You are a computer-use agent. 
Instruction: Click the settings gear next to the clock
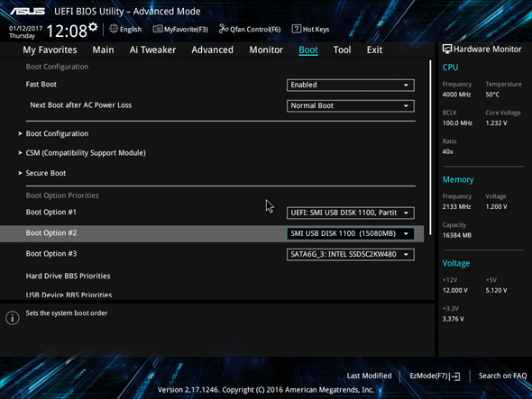(x=93, y=27)
